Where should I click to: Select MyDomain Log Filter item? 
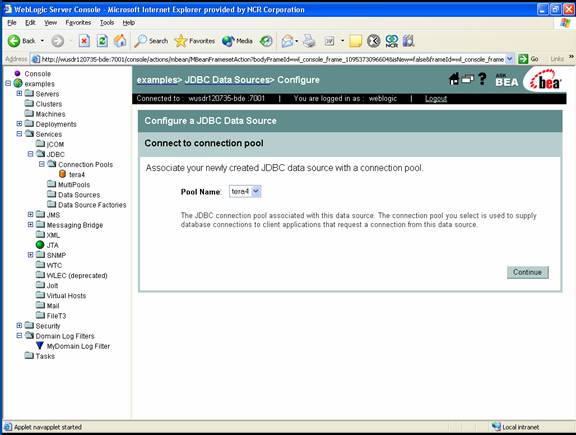tap(78, 346)
